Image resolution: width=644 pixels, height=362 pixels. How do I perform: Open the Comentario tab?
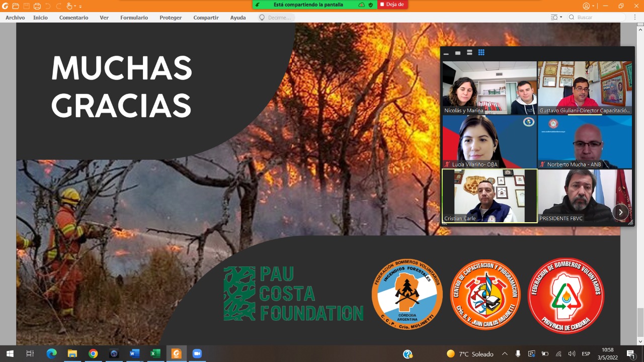click(73, 18)
